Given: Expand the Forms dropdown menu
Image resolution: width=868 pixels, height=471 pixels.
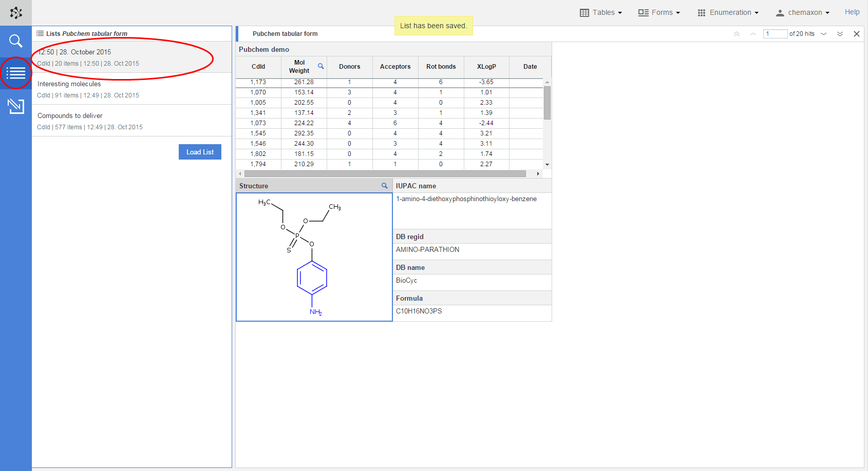Looking at the screenshot, I should [659, 12].
